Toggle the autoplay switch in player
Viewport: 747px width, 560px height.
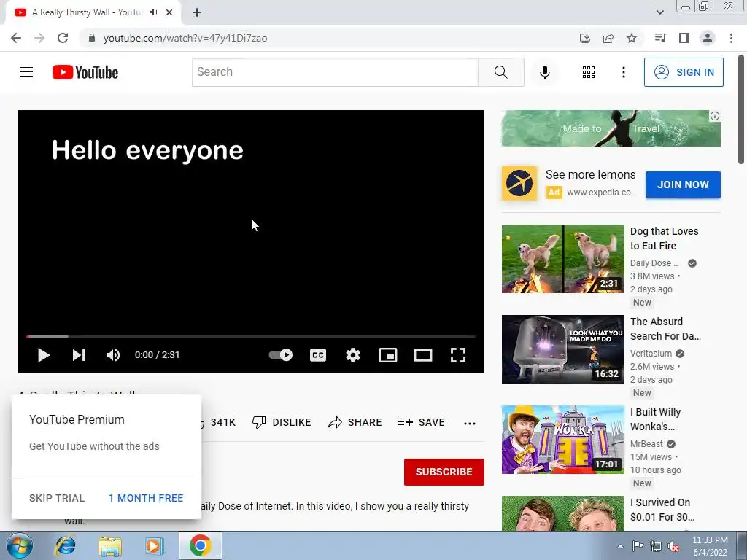(x=281, y=355)
